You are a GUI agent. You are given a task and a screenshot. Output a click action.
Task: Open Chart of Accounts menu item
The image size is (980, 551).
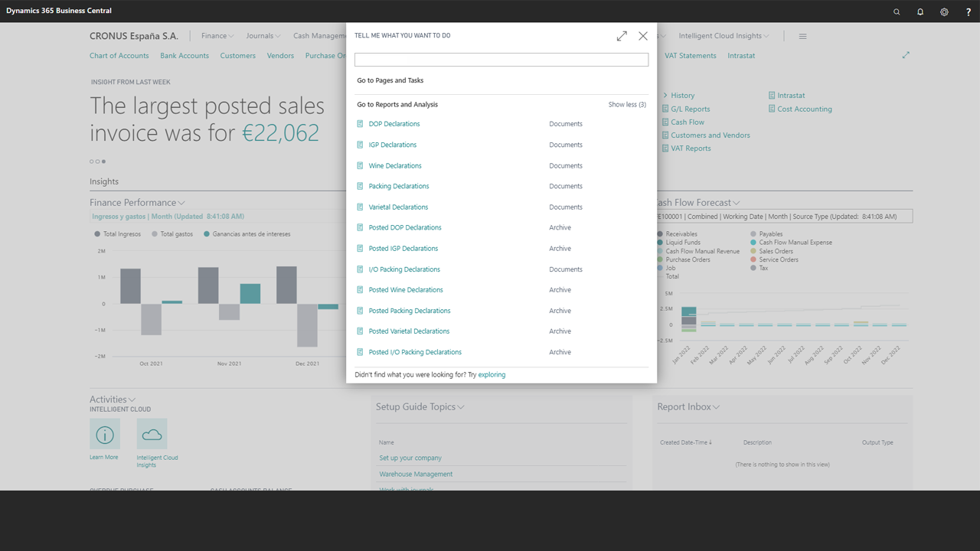point(119,56)
